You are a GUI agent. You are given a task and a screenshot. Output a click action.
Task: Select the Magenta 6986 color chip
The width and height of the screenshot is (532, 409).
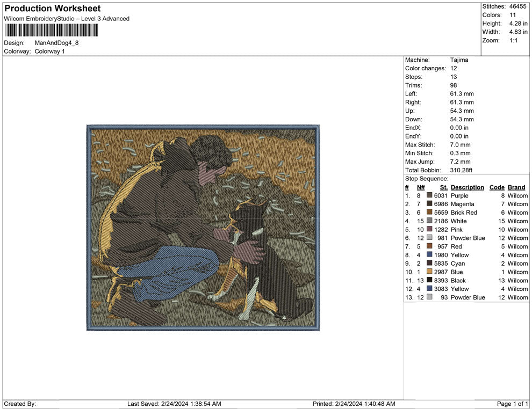(428, 204)
